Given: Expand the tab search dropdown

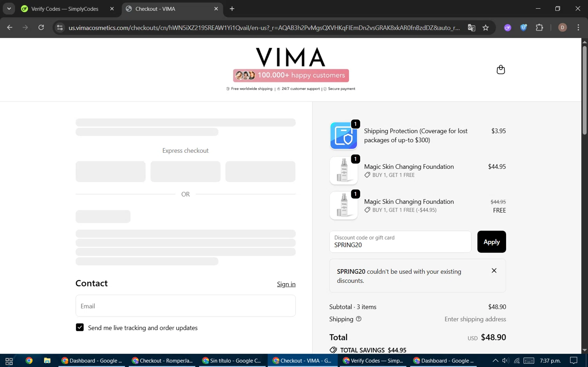Looking at the screenshot, I should (x=9, y=9).
